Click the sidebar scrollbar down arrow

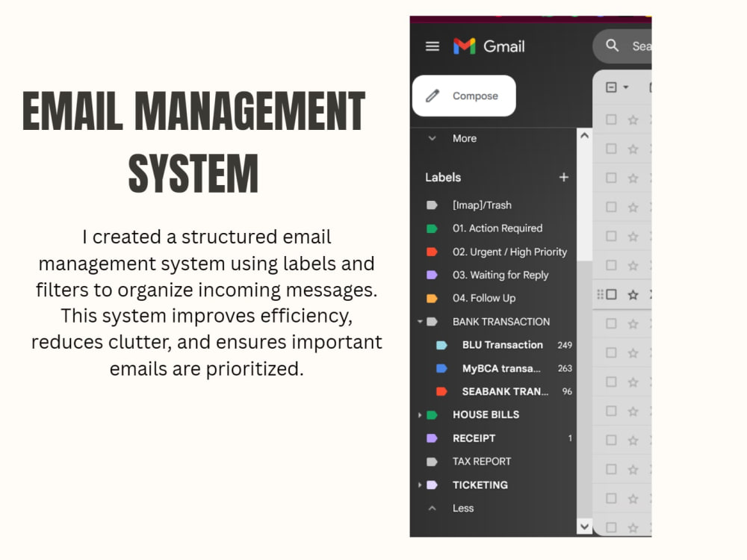(585, 526)
